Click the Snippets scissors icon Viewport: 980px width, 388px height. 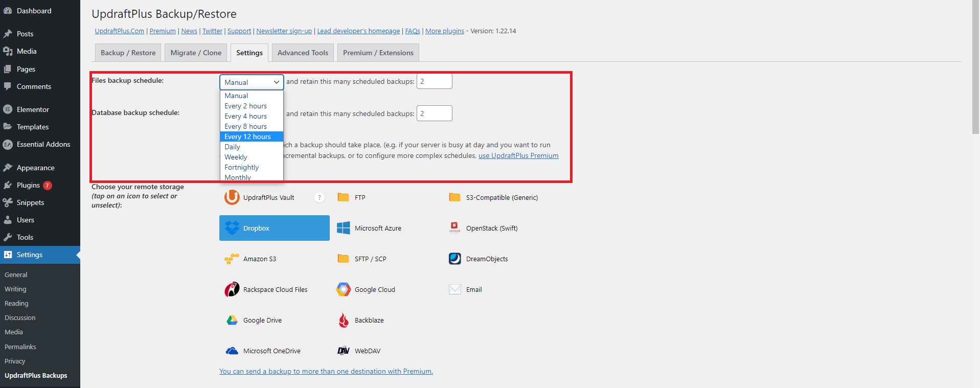(x=8, y=202)
